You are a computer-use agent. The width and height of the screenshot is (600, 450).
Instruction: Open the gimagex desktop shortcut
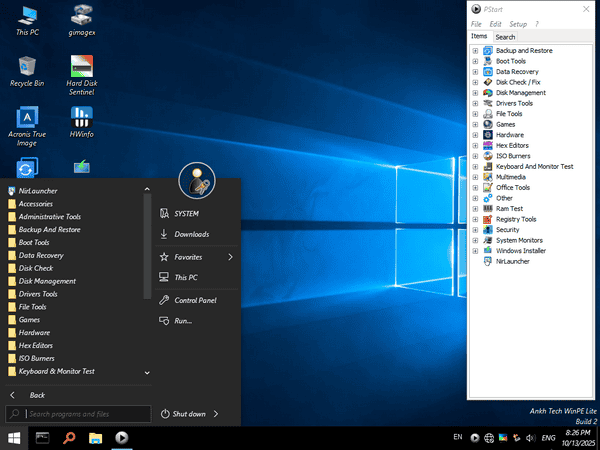(82, 15)
